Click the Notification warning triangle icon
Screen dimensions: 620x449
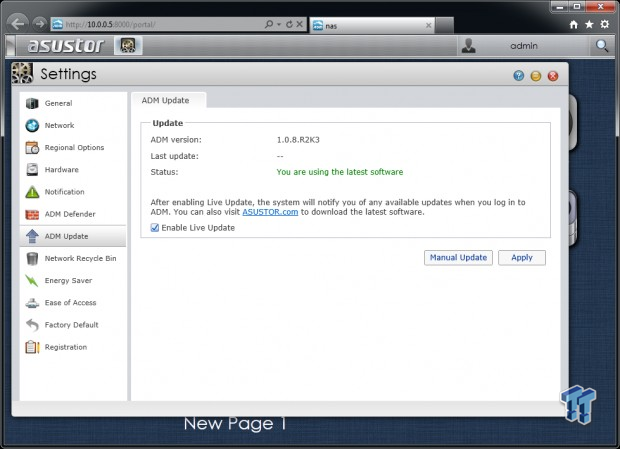pyautogui.click(x=32, y=192)
